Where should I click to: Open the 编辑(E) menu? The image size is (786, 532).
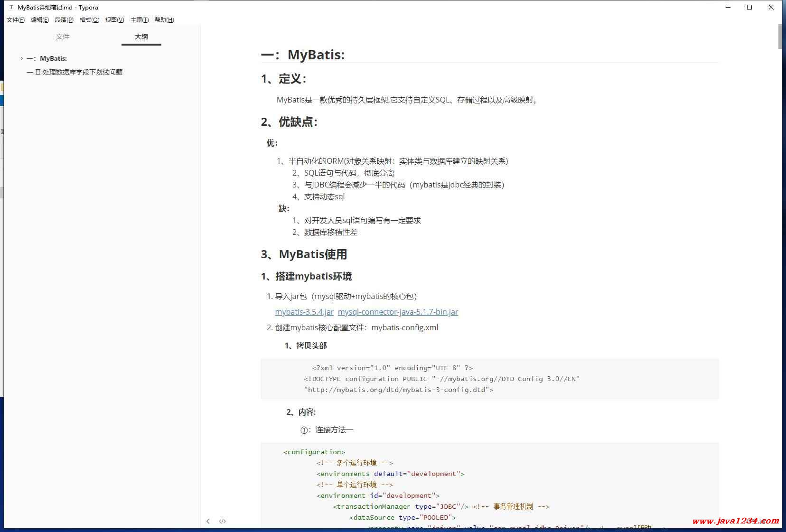[x=40, y=19]
